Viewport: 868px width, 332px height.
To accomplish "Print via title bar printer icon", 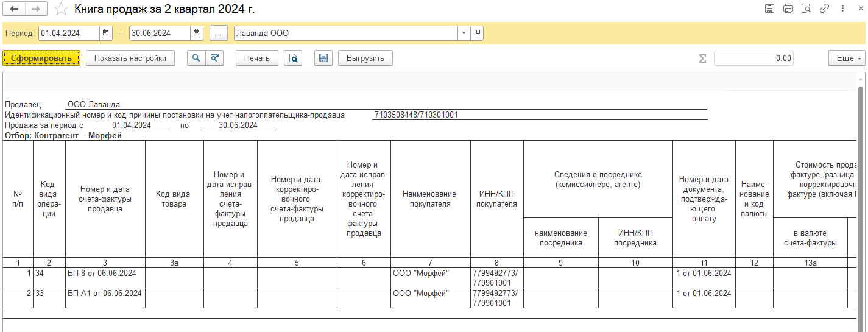I will [x=788, y=9].
